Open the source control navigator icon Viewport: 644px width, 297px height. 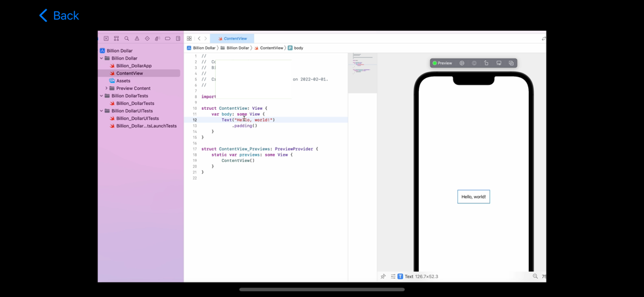[x=106, y=38]
